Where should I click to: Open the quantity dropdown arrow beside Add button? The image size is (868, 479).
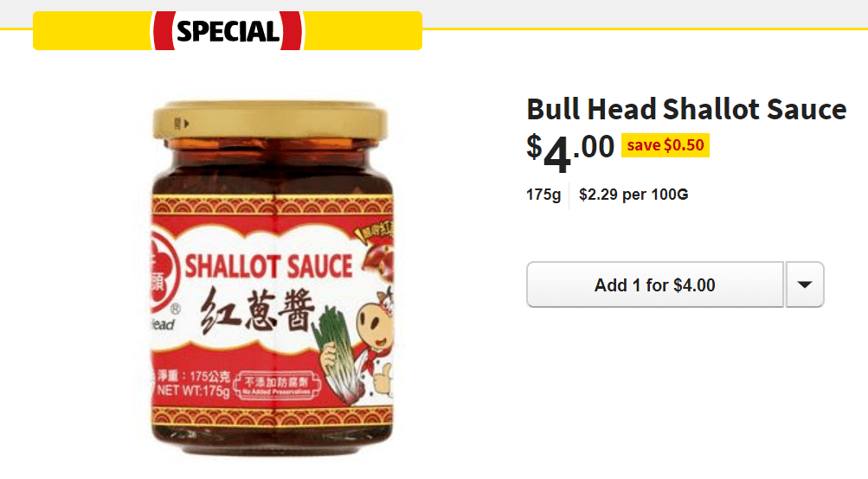pos(805,284)
